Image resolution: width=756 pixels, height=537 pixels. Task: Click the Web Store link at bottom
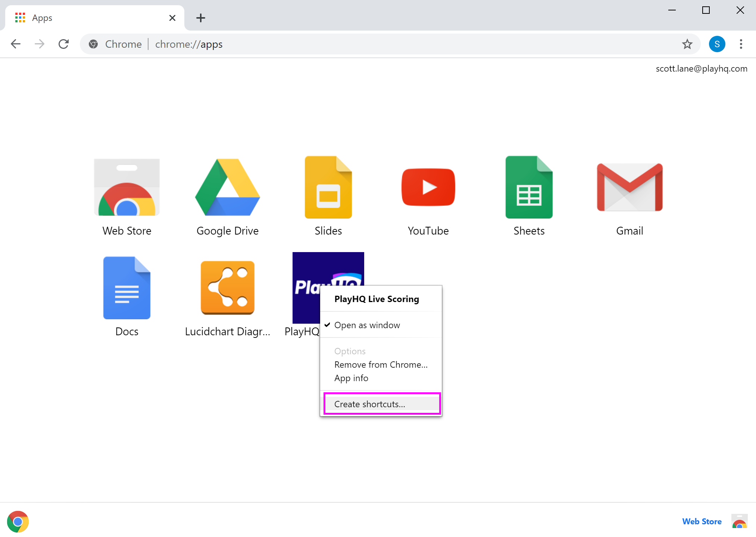click(702, 521)
